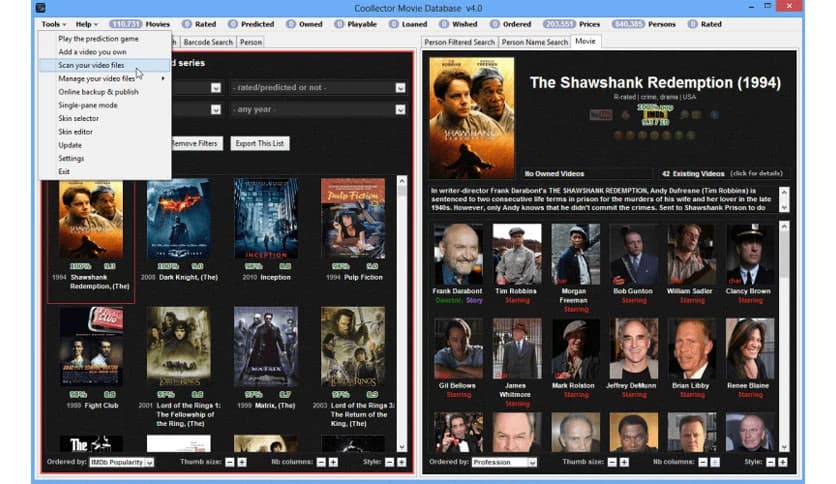Image resolution: width=836 pixels, height=484 pixels.
Task: Toggle the Playable filter circle
Action: (x=339, y=24)
